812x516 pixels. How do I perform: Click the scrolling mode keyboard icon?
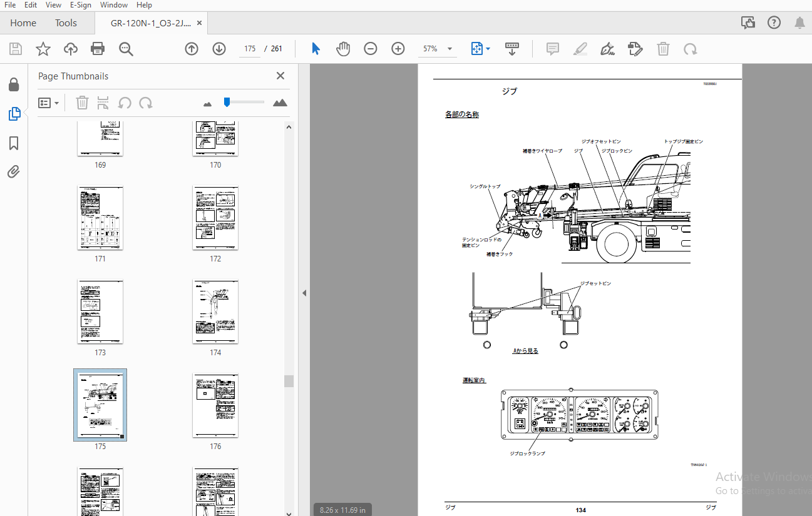tap(512, 49)
